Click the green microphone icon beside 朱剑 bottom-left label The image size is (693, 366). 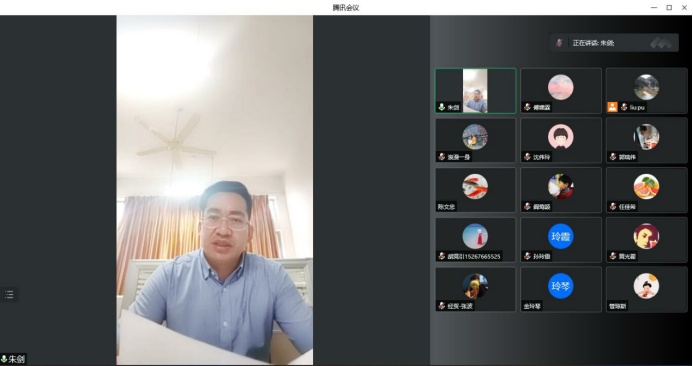pyautogui.click(x=4, y=359)
